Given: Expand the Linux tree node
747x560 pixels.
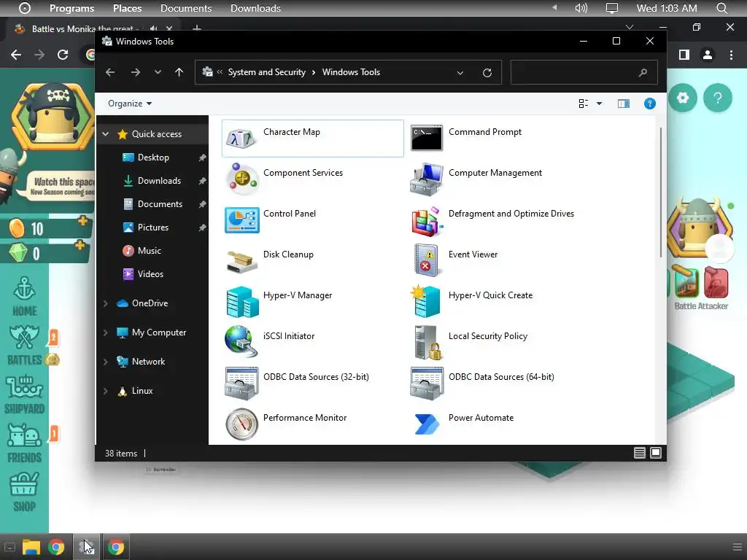Looking at the screenshot, I should (x=106, y=391).
